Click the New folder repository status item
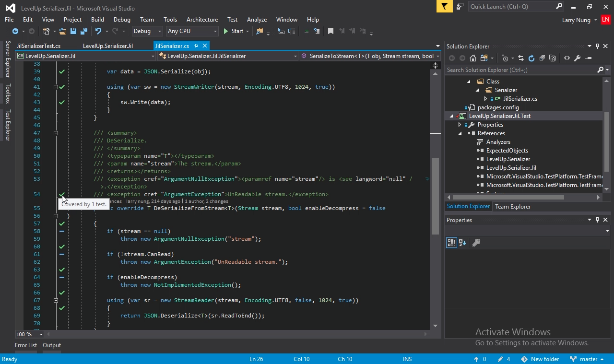This screenshot has width=614, height=364. (x=541, y=359)
